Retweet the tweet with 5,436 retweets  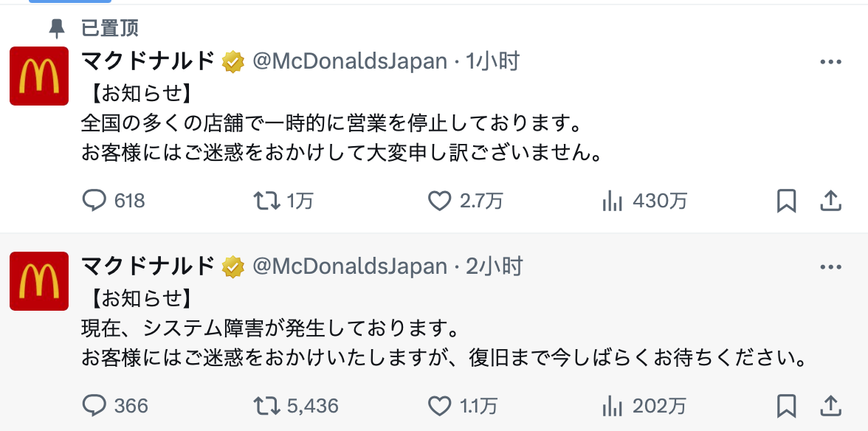point(266,405)
